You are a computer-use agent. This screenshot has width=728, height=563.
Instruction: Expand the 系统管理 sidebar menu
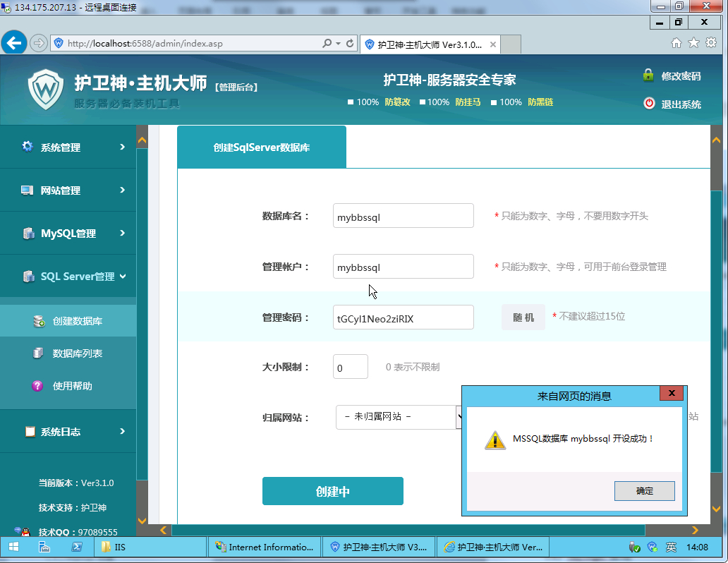pos(68,147)
